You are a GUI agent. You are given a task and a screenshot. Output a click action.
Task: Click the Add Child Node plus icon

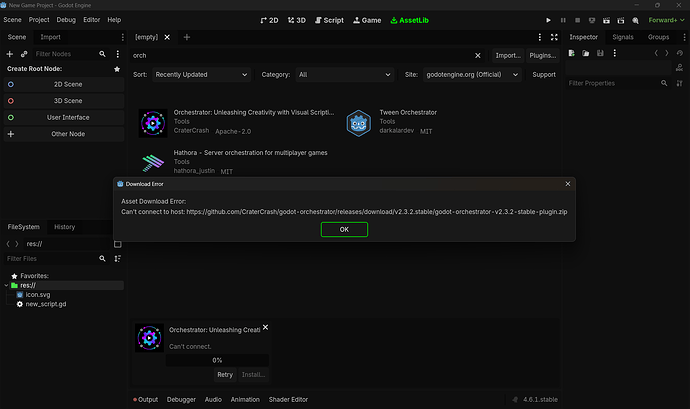11,53
